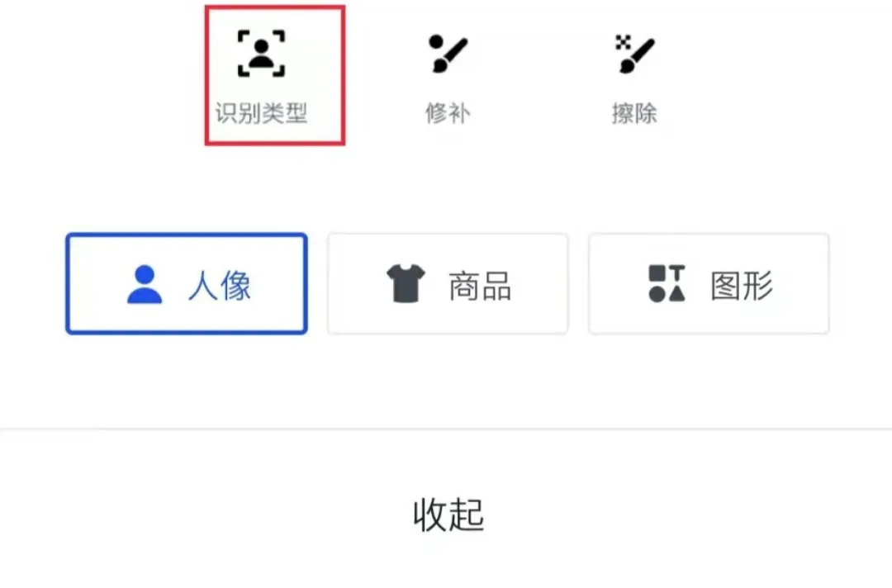The image size is (892, 588).
Task: Switch to the 修补 tool tab
Action: pyautogui.click(x=448, y=78)
